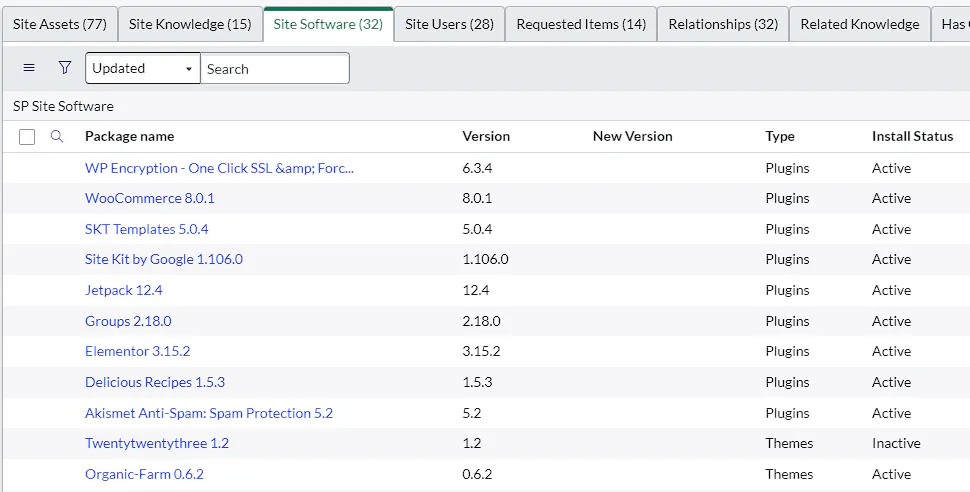This screenshot has height=492, width=970.
Task: Open the Twentytwentythree 1.2 theme link
Action: 157,444
